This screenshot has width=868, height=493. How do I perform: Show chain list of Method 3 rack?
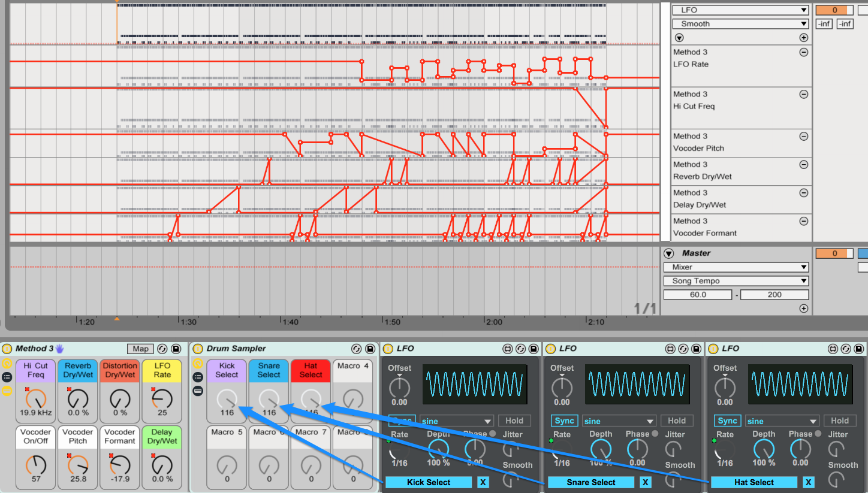click(7, 377)
